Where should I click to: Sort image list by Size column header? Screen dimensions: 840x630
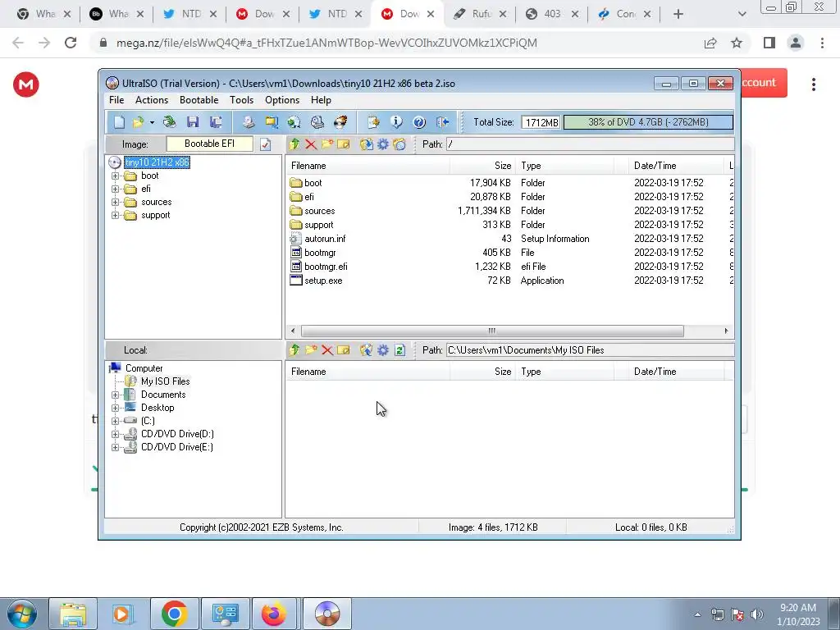click(x=482, y=166)
